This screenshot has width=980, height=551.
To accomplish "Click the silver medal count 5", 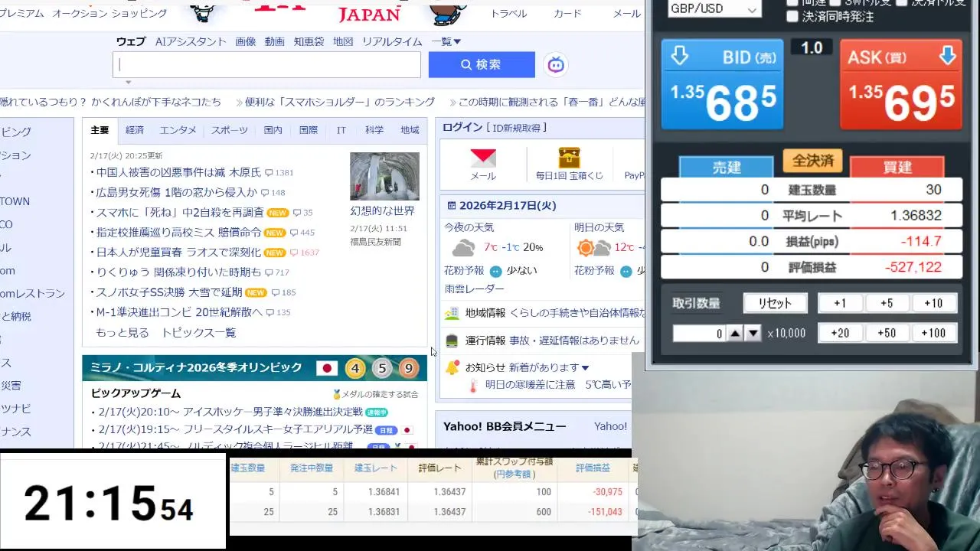I will tap(382, 368).
